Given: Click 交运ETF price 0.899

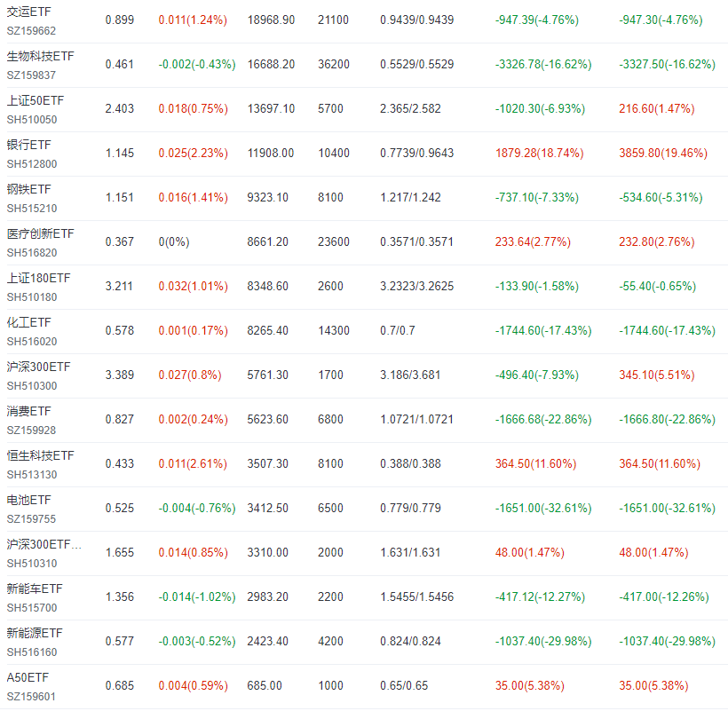Looking at the screenshot, I should (120, 20).
